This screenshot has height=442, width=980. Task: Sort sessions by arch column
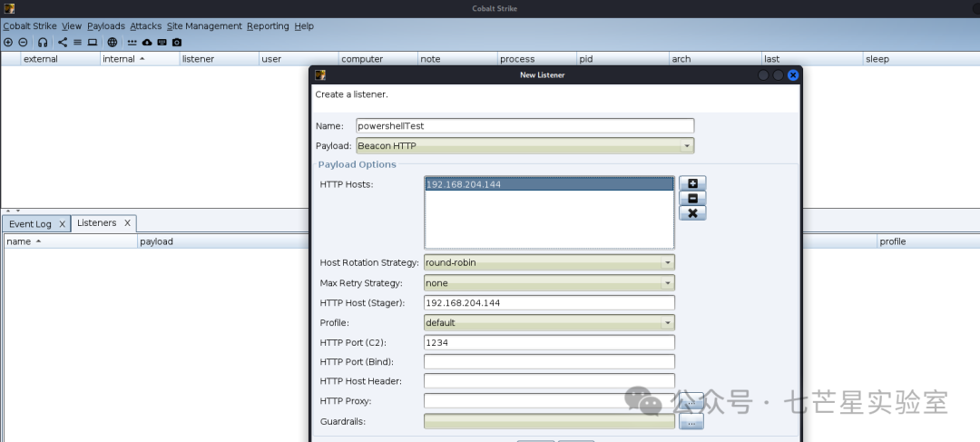click(x=715, y=59)
